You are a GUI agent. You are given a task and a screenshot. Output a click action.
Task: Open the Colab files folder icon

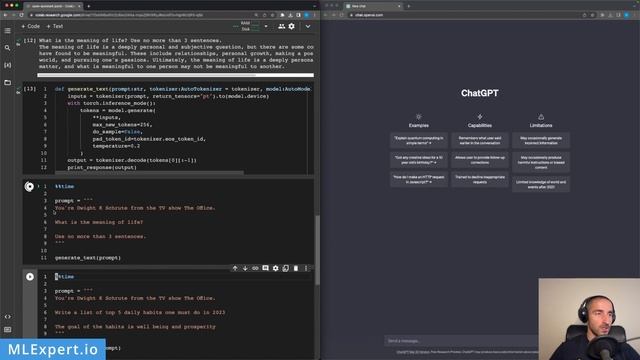click(x=7, y=82)
